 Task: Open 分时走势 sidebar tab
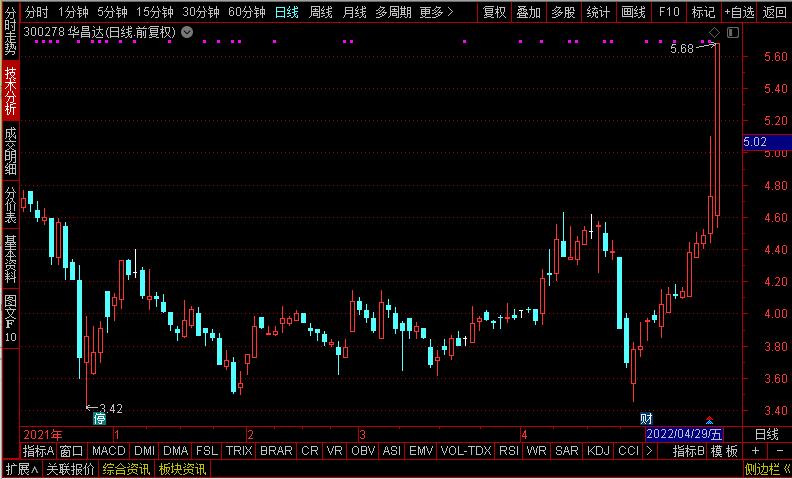pos(11,30)
